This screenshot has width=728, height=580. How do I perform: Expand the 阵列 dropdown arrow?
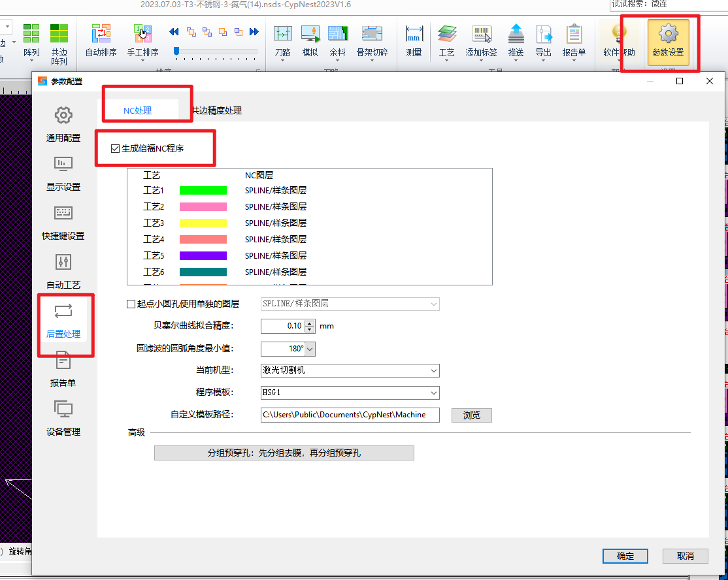coord(31,60)
